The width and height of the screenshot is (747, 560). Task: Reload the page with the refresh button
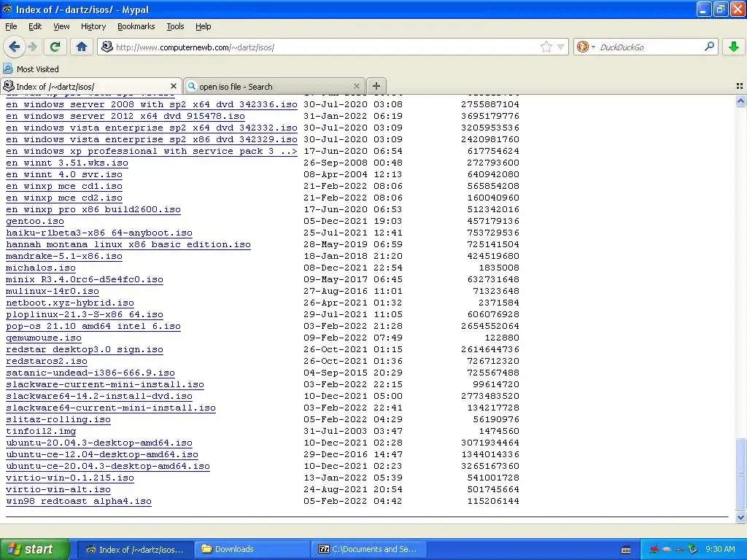(x=55, y=47)
